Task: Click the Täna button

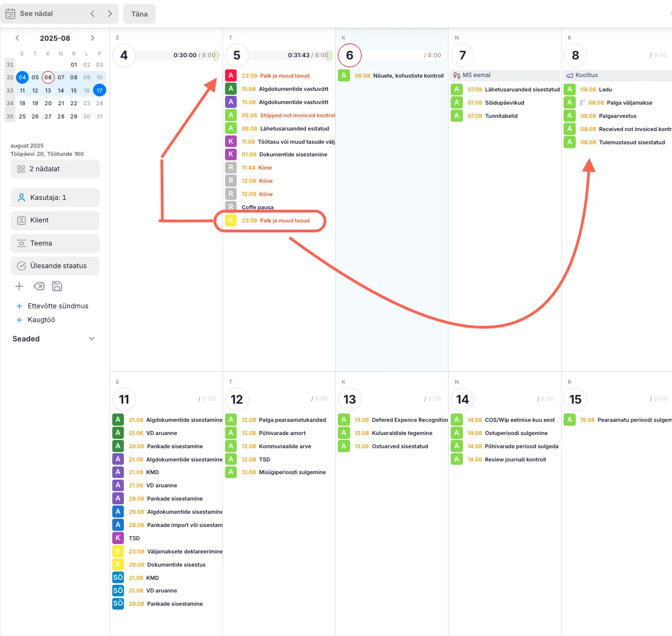Action: point(139,14)
